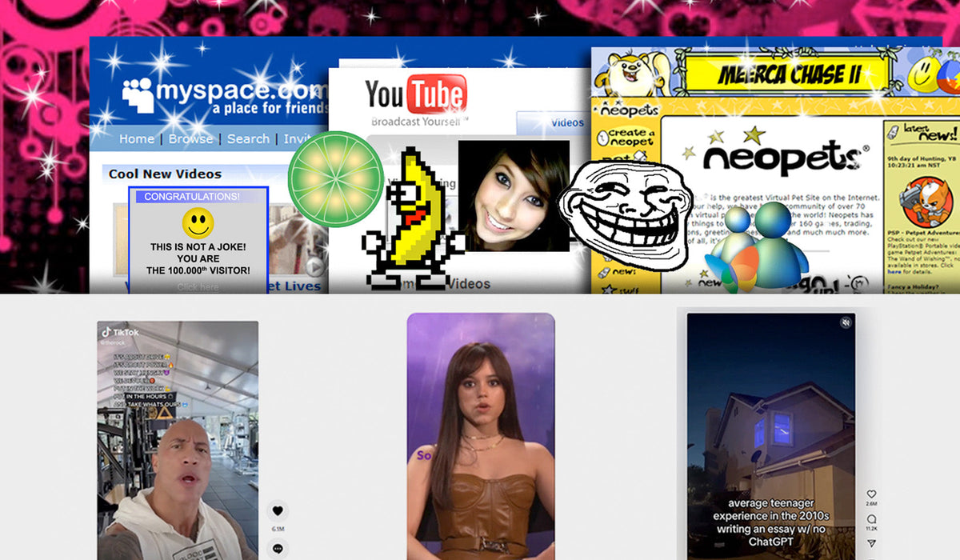Click the YouTube logo
The width and height of the screenshot is (960, 560).
coord(415,94)
